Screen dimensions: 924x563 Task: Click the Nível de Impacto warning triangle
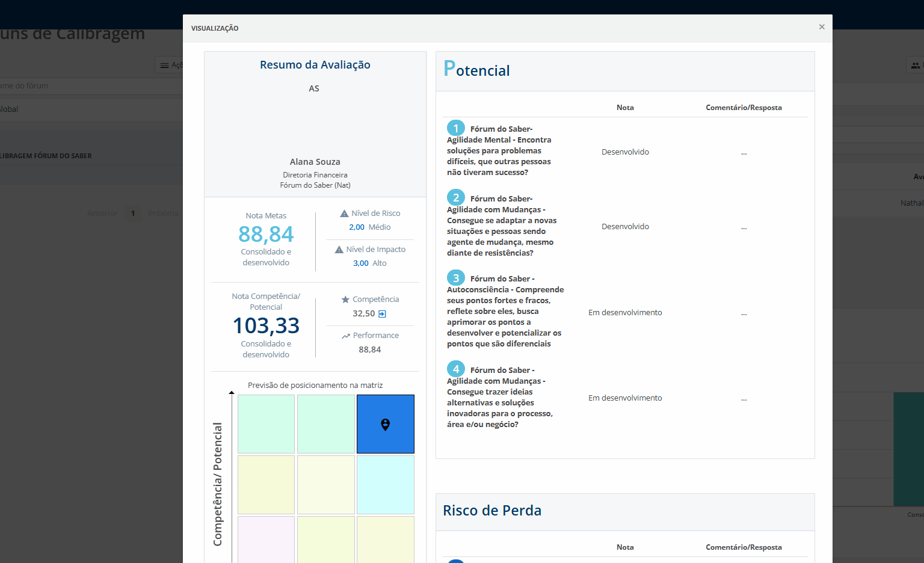[x=339, y=250]
